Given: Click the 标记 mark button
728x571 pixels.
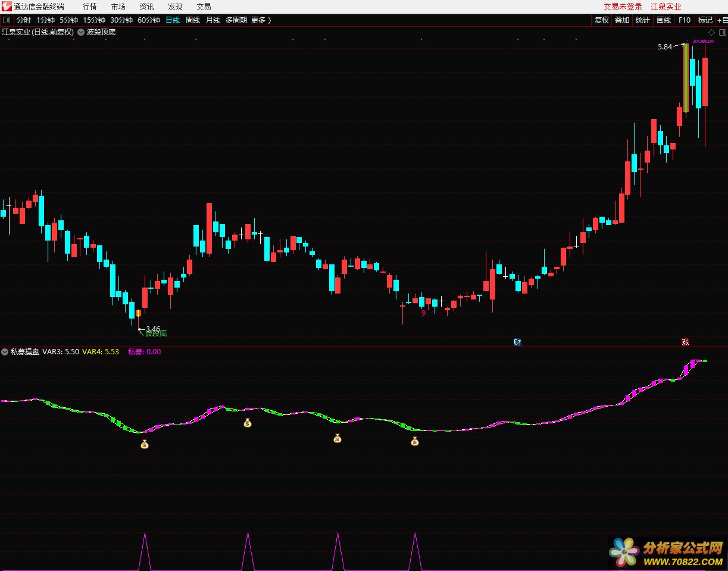Looking at the screenshot, I should [705, 20].
